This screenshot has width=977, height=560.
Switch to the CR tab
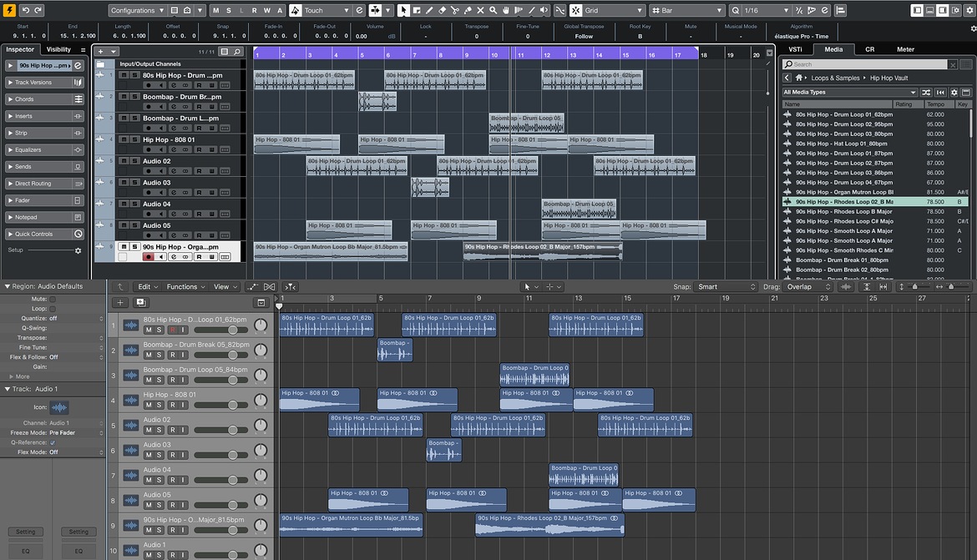(869, 49)
